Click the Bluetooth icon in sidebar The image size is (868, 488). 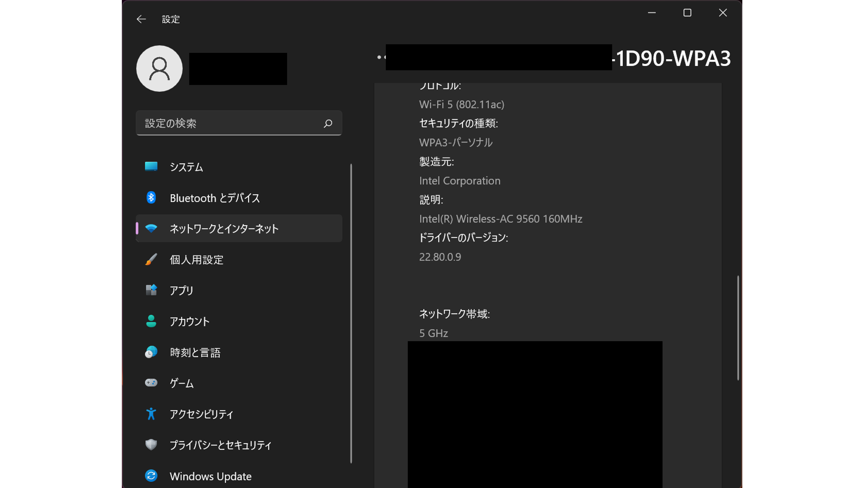(x=151, y=198)
